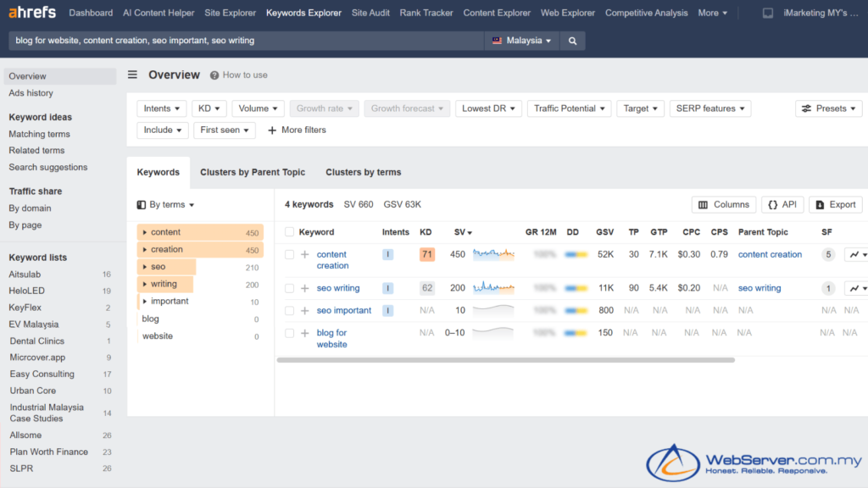868x488 pixels.
Task: Open the content creation keyword link
Action: click(x=332, y=260)
